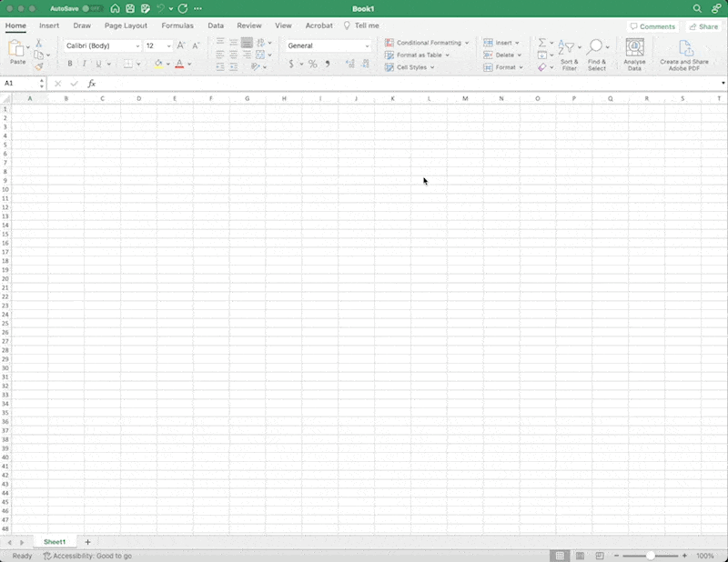Viewport: 728px width, 562px height.
Task: Click the Copy icon
Action: (x=39, y=55)
